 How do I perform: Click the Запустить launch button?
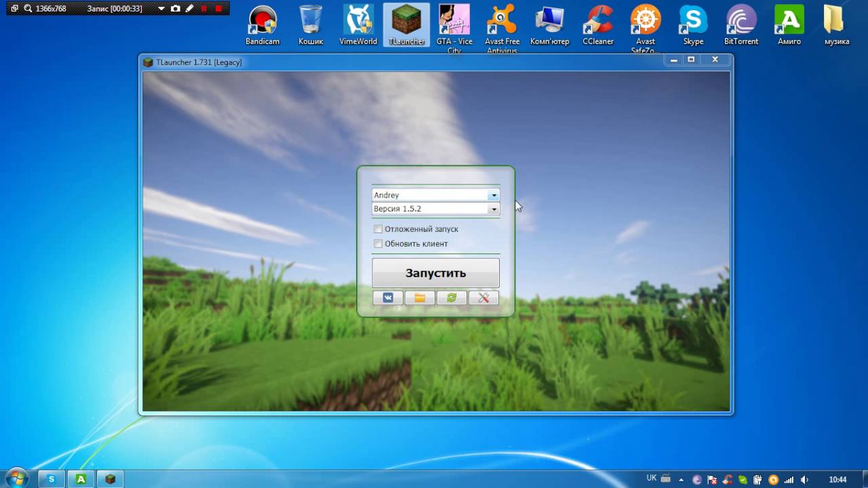tap(435, 273)
